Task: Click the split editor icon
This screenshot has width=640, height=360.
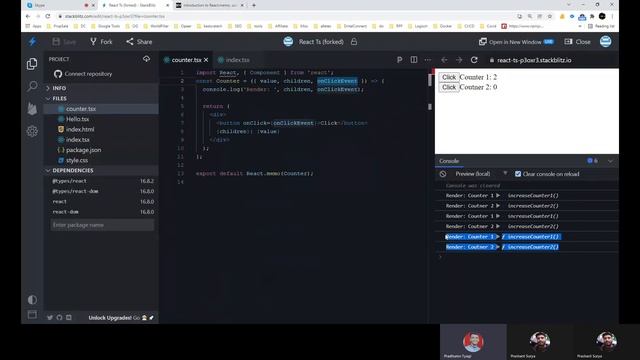Action: [414, 60]
